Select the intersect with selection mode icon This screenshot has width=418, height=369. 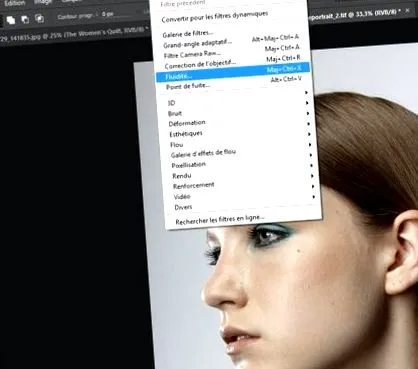39,18
